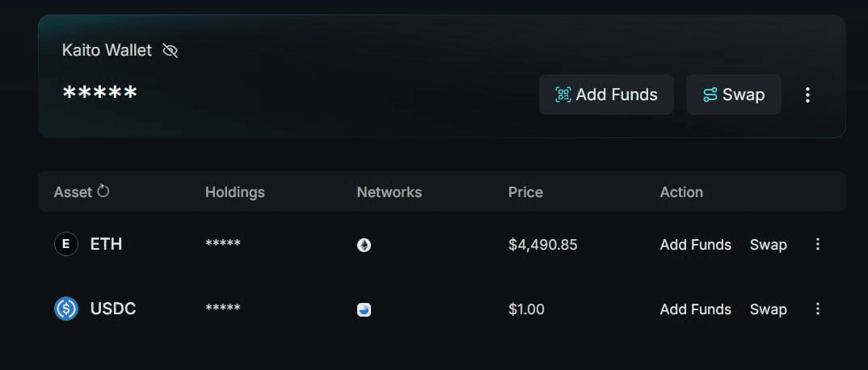Refresh the Asset list

pos(103,191)
